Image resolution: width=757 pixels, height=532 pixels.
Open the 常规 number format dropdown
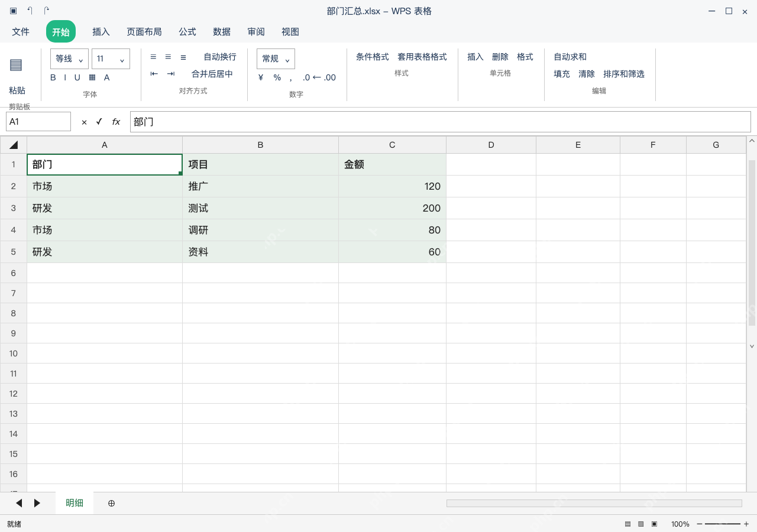(x=276, y=59)
